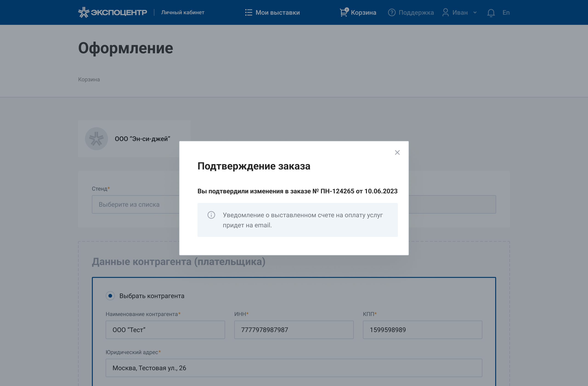This screenshot has width=588, height=386.
Task: Click the Expocentre logo
Action: pyautogui.click(x=113, y=12)
